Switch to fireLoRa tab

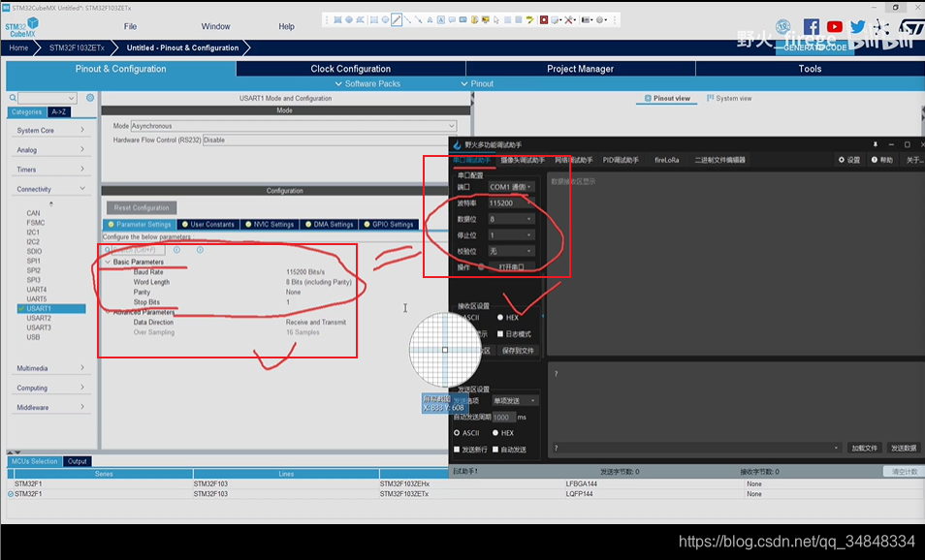pos(667,160)
